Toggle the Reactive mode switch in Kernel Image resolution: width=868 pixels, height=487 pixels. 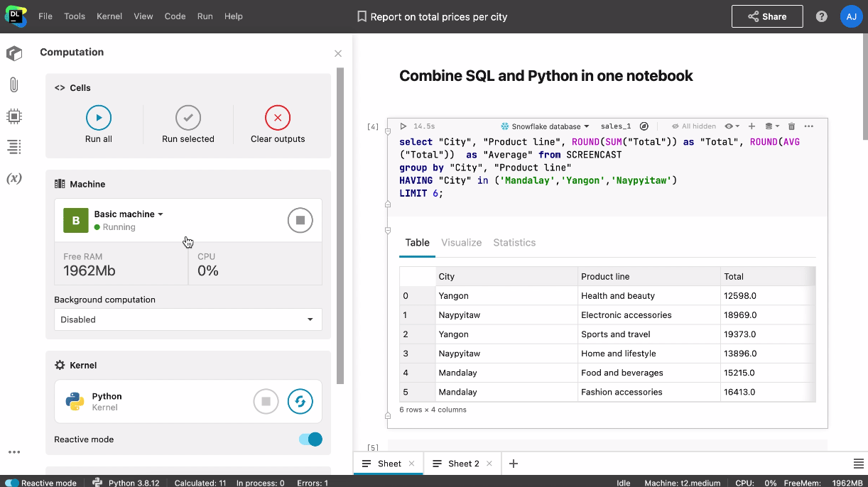[310, 439]
